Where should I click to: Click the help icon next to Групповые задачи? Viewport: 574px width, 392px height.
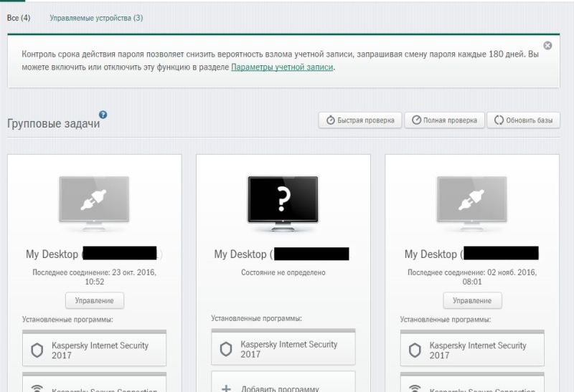pos(103,115)
